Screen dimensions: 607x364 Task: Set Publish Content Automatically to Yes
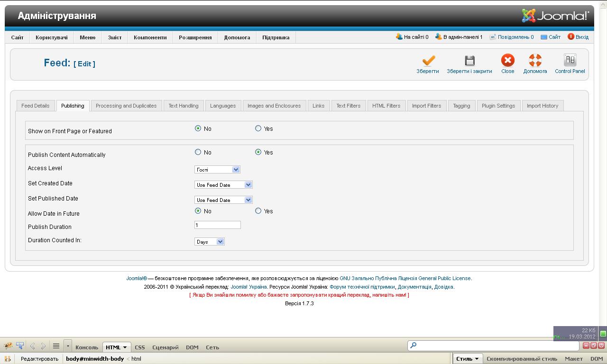[258, 152]
